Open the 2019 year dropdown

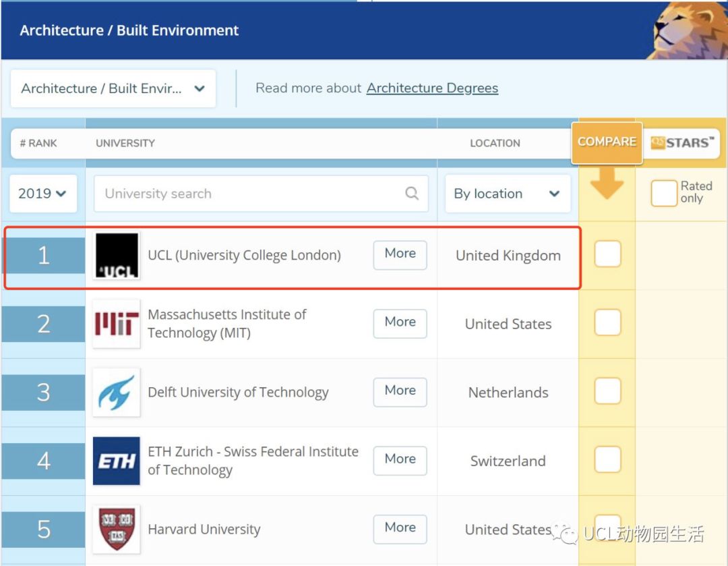coord(42,194)
